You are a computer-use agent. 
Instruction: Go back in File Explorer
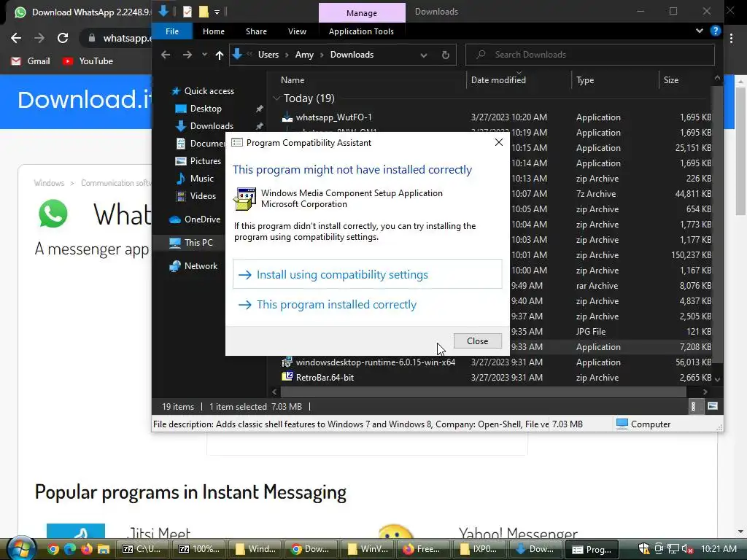click(x=166, y=55)
